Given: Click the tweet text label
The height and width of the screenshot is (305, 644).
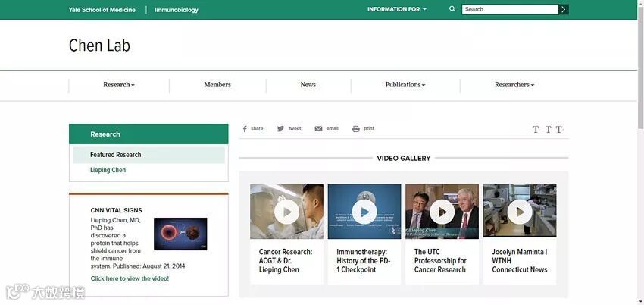Looking at the screenshot, I should click(x=295, y=129).
